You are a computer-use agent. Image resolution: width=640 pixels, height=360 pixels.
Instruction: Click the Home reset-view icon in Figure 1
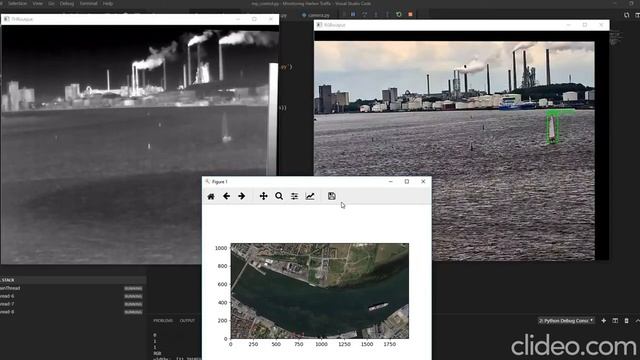point(211,196)
